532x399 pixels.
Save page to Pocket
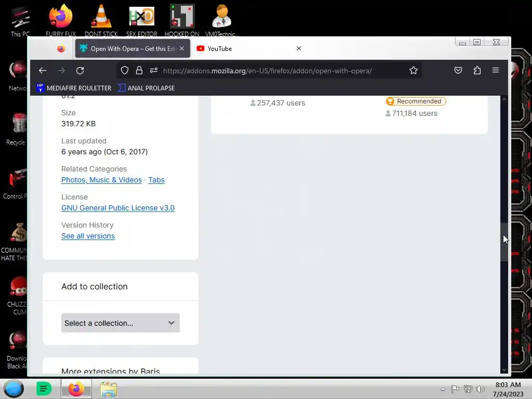tap(458, 70)
